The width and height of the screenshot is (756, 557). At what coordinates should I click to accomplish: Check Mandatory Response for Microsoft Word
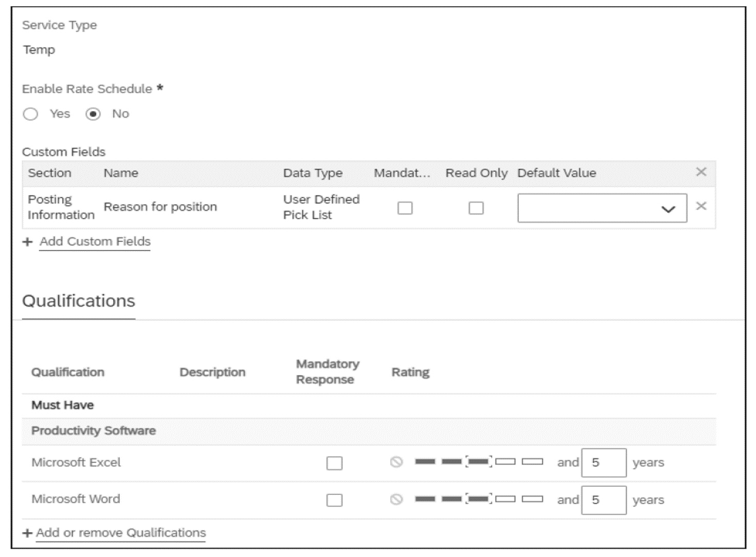(x=335, y=500)
